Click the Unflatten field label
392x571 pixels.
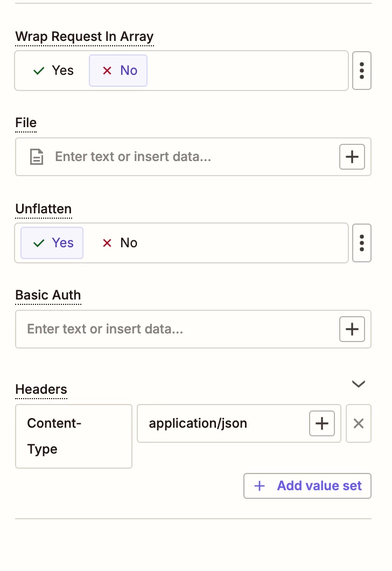[x=44, y=209]
